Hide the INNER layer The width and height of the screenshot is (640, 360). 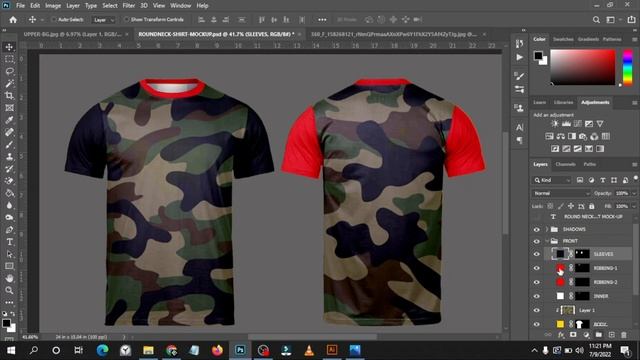coord(536,296)
